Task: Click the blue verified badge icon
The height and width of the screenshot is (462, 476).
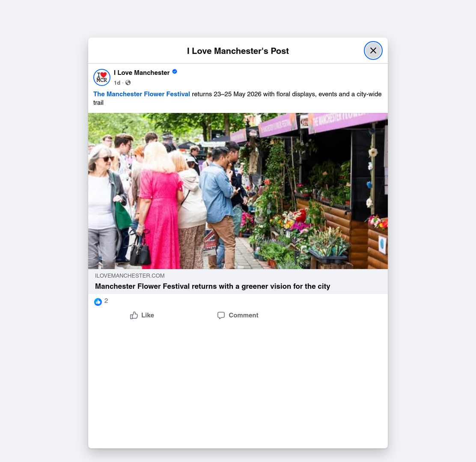Action: (x=175, y=72)
